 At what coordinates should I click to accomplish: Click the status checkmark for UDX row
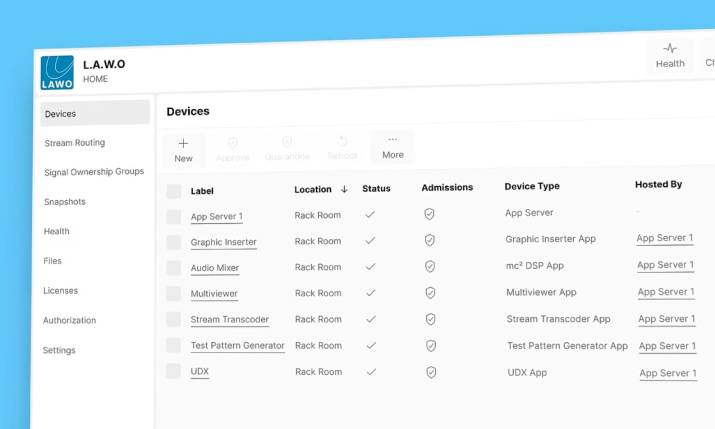pos(371,371)
